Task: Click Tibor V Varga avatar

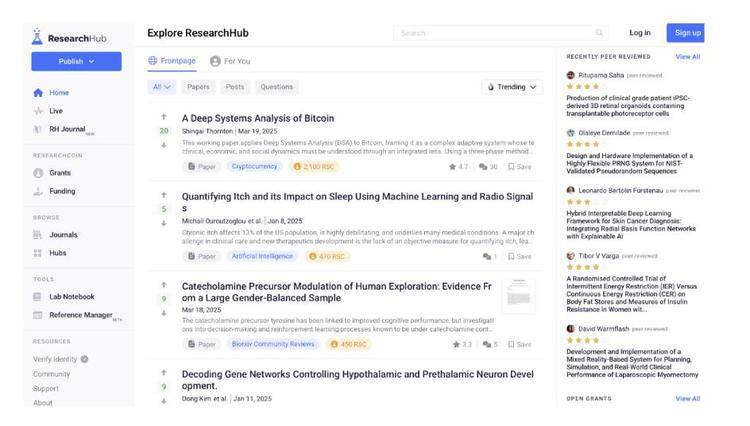Action: coord(570,256)
